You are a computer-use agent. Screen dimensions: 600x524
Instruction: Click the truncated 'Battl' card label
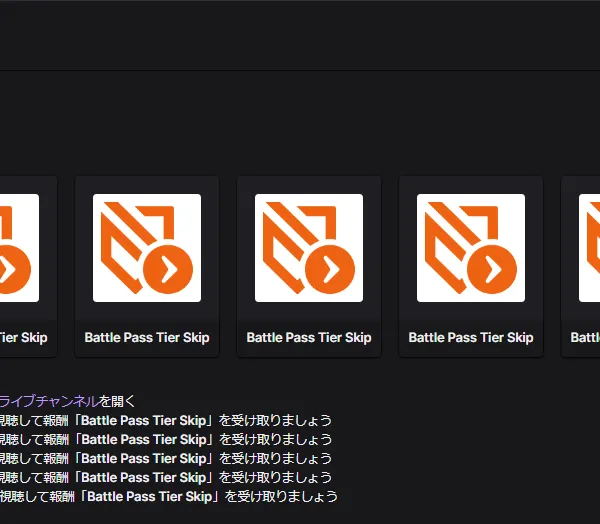tap(585, 338)
